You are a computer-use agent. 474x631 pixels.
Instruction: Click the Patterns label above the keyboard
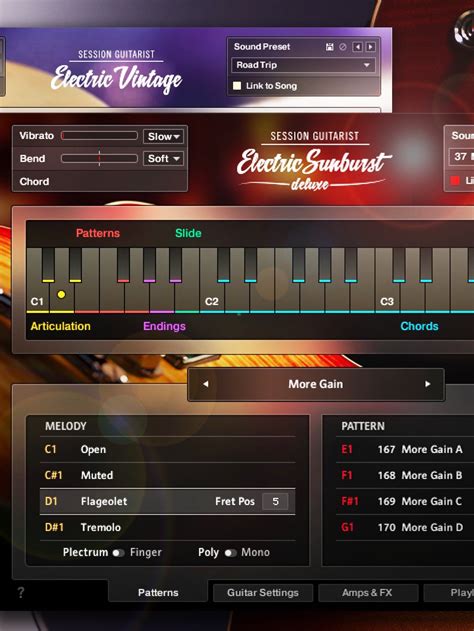pos(98,233)
